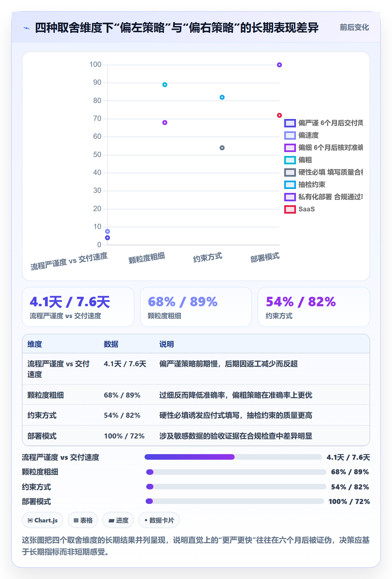Screen dimensions: 392x579
Task: Select the 4.1天 / 7.6天 data card
Action: (x=78, y=307)
